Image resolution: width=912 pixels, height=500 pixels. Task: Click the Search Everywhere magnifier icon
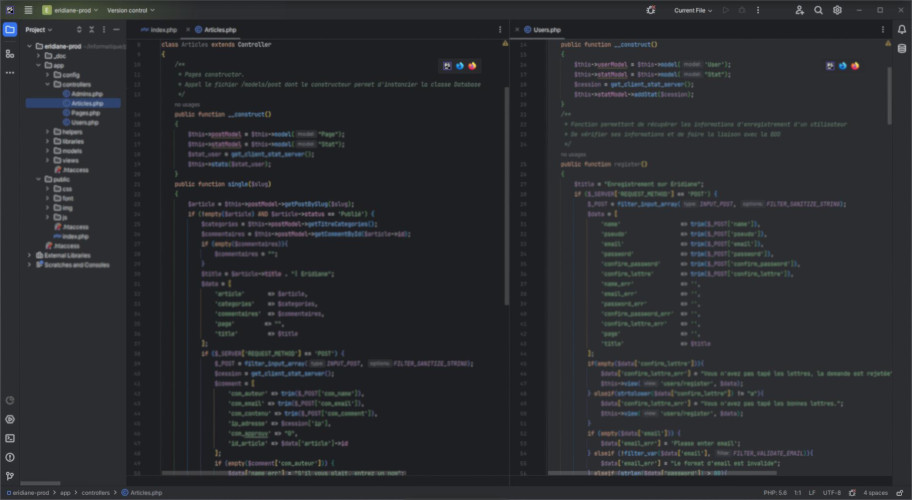tap(818, 10)
